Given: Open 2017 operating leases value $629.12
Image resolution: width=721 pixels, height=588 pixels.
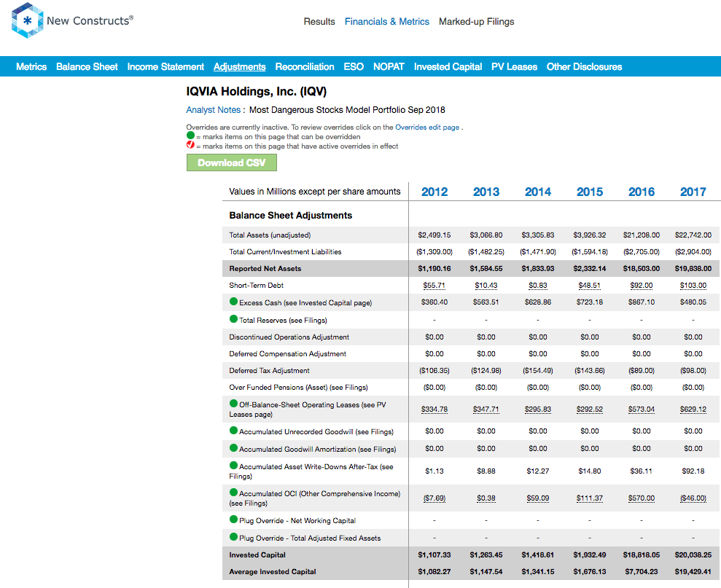Looking at the screenshot, I should click(x=693, y=409).
